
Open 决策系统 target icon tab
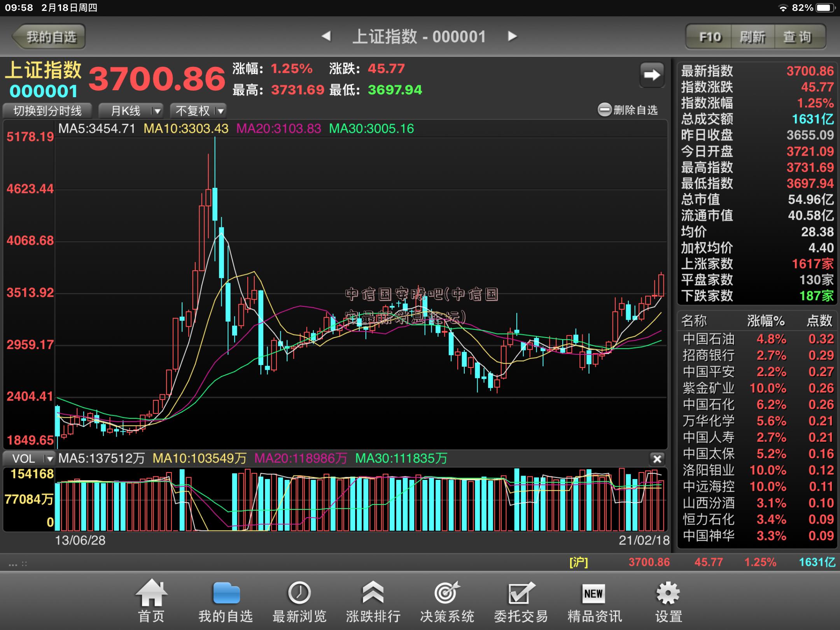pyautogui.click(x=447, y=602)
